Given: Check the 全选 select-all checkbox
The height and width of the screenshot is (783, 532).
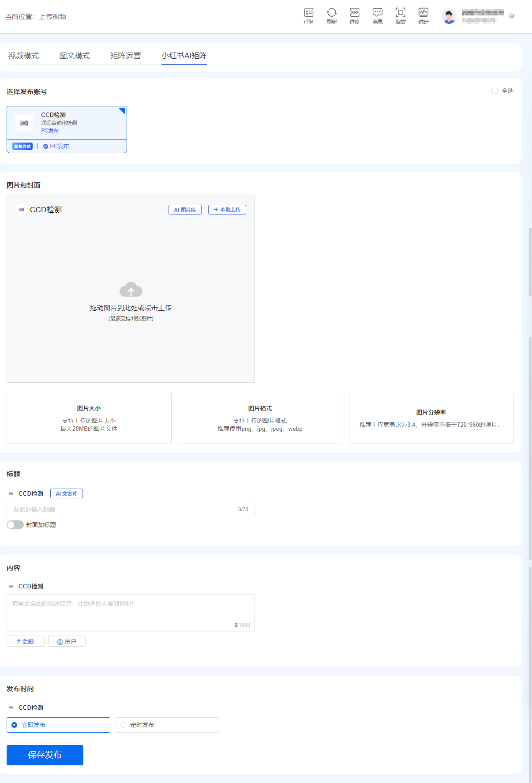Looking at the screenshot, I should pyautogui.click(x=495, y=90).
